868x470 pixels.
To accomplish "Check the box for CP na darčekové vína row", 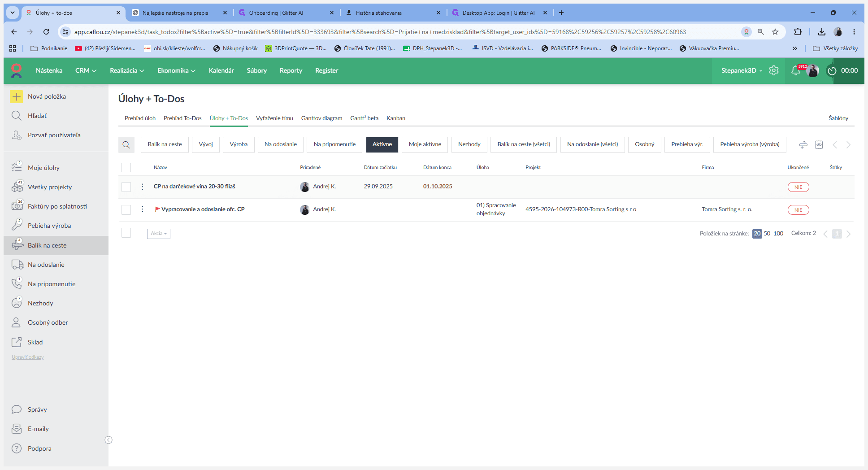I will (126, 187).
